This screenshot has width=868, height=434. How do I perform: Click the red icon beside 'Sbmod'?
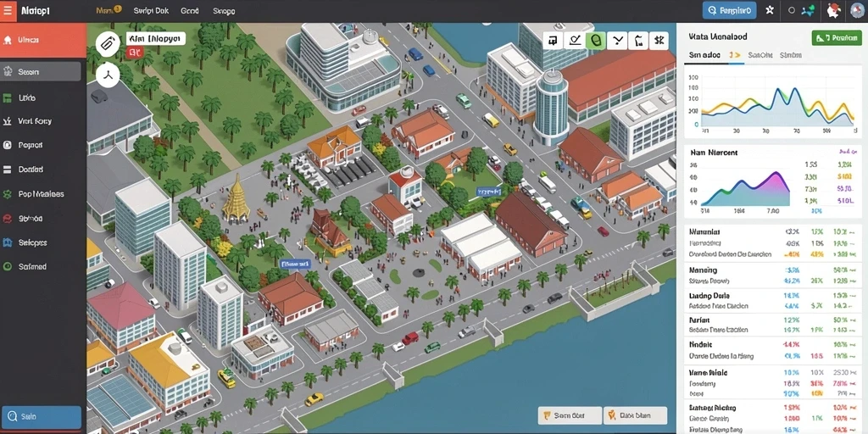[x=7, y=218]
